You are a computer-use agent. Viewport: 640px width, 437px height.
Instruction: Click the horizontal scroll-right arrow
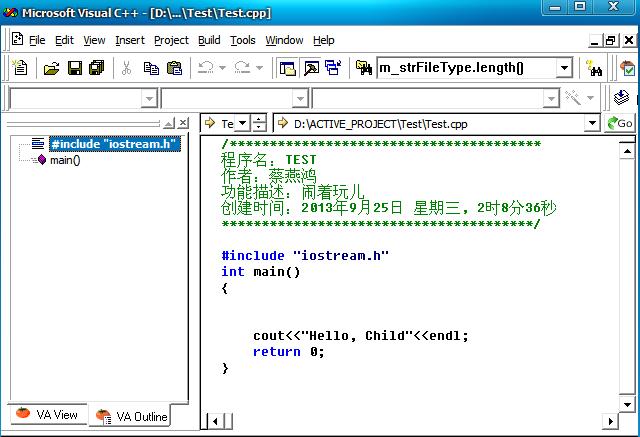point(610,421)
